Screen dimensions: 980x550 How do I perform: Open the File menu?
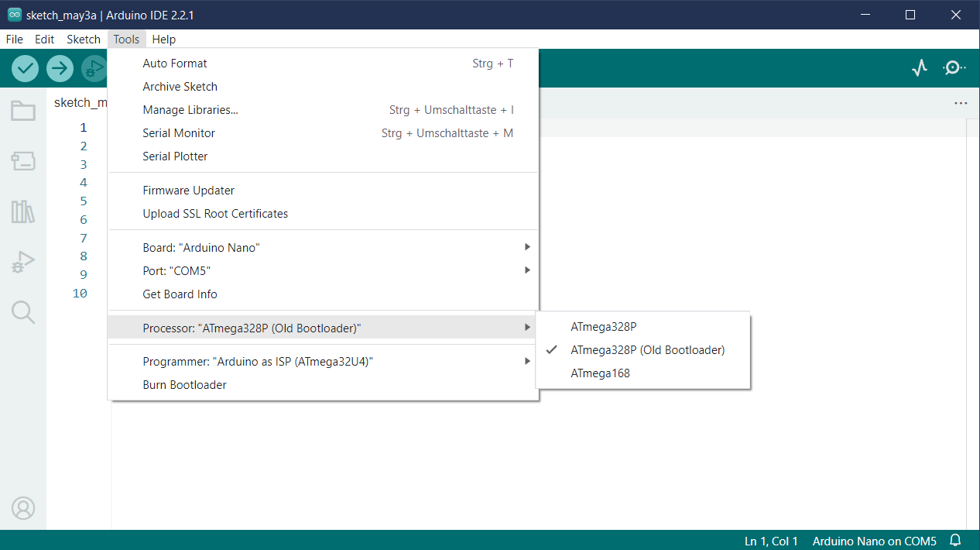(x=15, y=40)
